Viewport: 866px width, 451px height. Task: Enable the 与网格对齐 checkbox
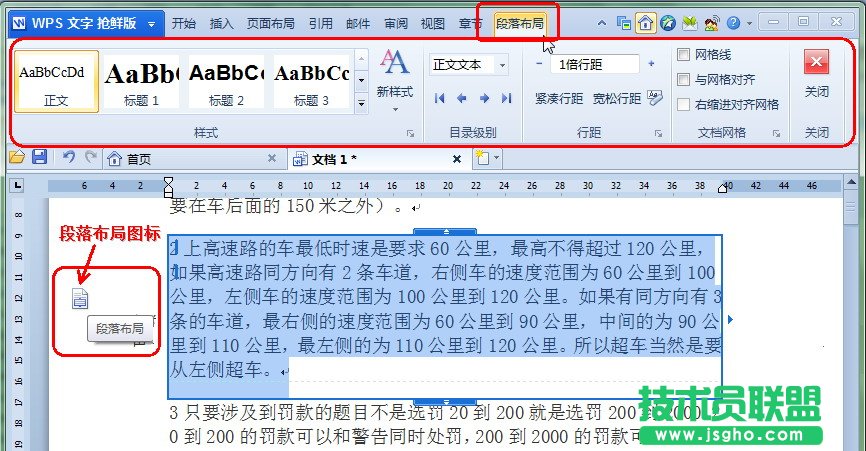[683, 79]
